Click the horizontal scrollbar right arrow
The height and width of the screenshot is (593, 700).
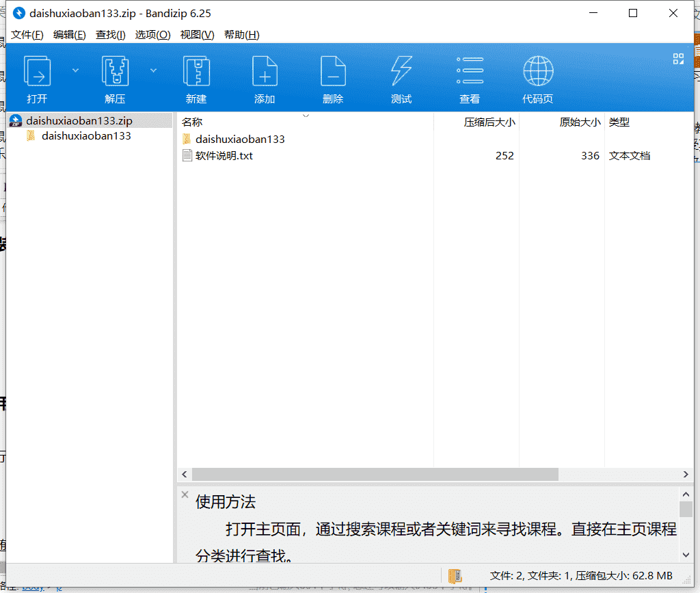[686, 474]
